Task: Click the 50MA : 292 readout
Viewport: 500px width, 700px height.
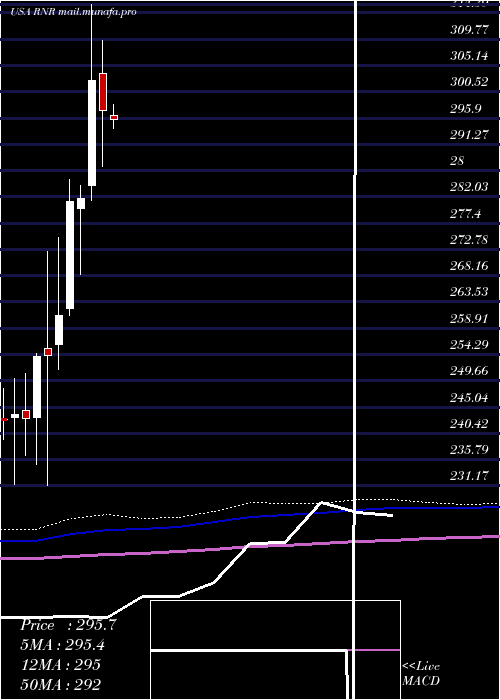Action: pos(61,684)
